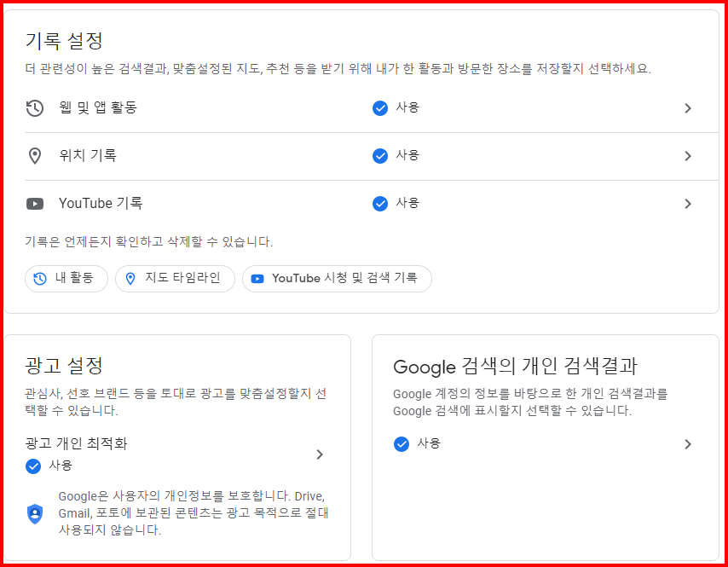Viewport: 728px width, 567px height.
Task: Select the 웹 및 앱 활동 label
Action: pyautogui.click(x=98, y=107)
